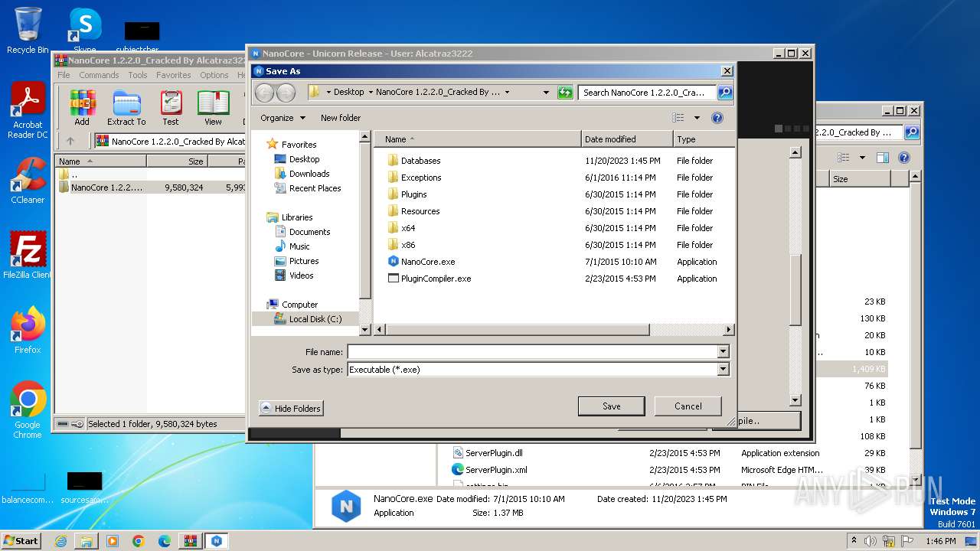The width and height of the screenshot is (980, 551).
Task: Click the clock showing 1:46 PM
Action: coord(940,541)
